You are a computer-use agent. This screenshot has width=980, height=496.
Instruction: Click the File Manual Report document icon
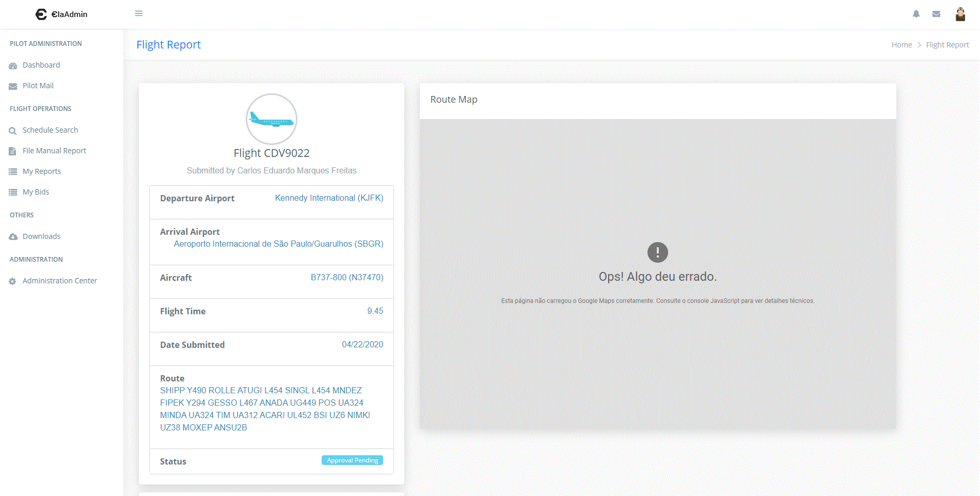(x=13, y=151)
